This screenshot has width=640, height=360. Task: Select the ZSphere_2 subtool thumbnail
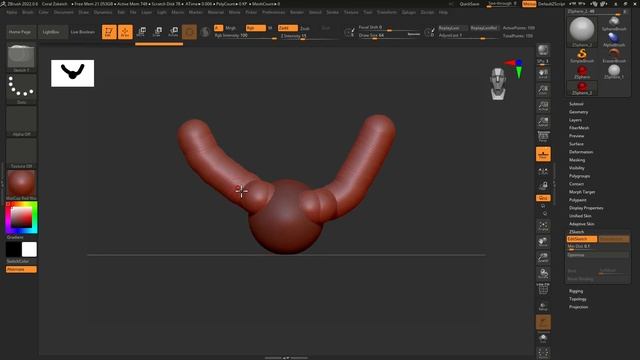[x=582, y=87]
